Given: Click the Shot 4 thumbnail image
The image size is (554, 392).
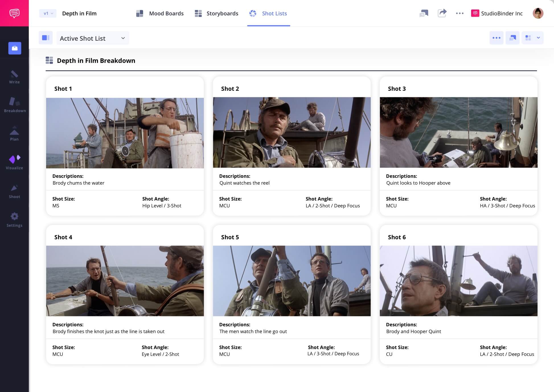Looking at the screenshot, I should tap(125, 281).
